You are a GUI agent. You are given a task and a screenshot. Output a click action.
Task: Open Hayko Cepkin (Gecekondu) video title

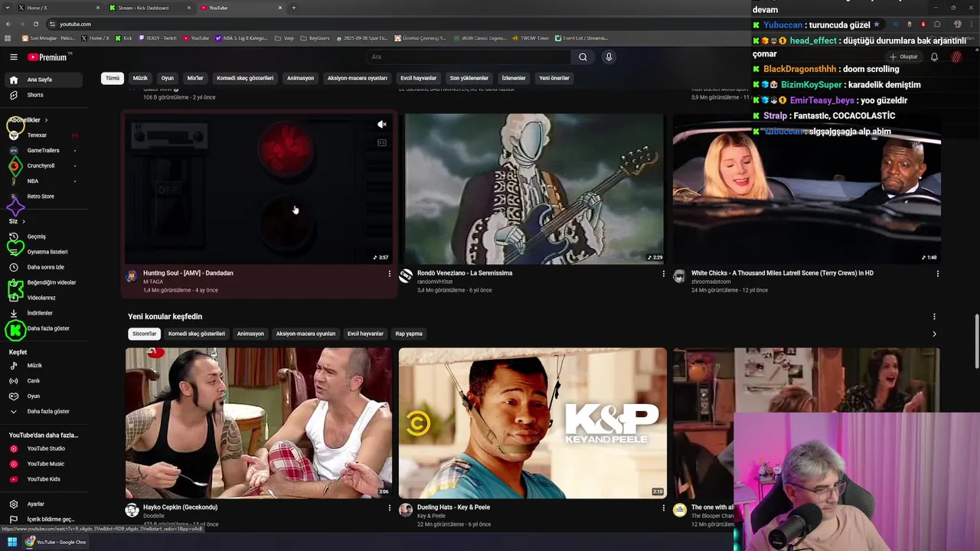pyautogui.click(x=180, y=507)
